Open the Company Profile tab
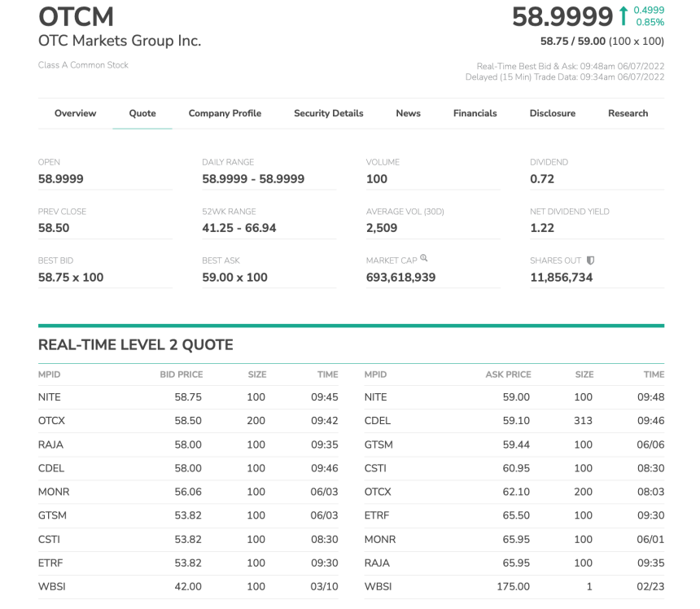The height and width of the screenshot is (609, 700). 225,113
